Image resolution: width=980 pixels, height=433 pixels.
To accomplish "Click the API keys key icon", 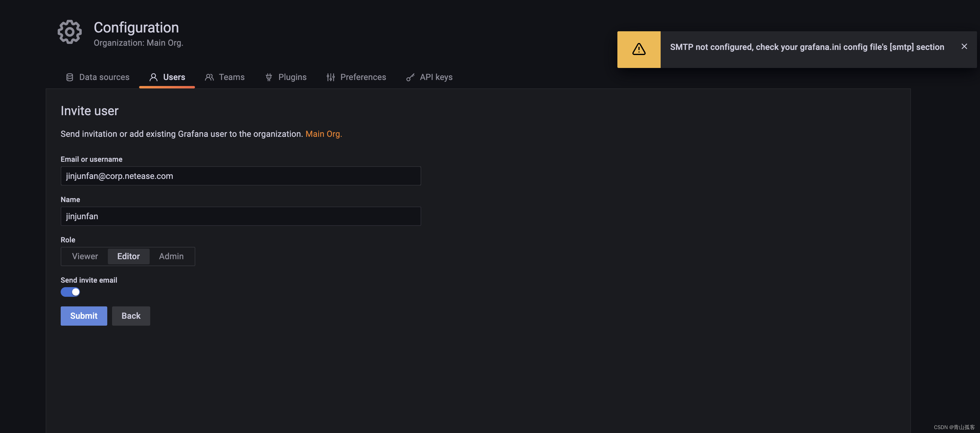I will tap(410, 77).
